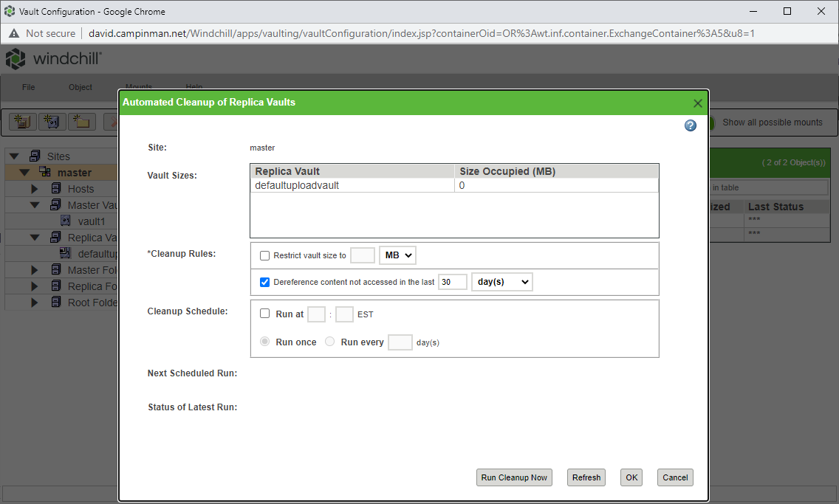Enable the Restrict vault size to checkbox

(x=264, y=255)
